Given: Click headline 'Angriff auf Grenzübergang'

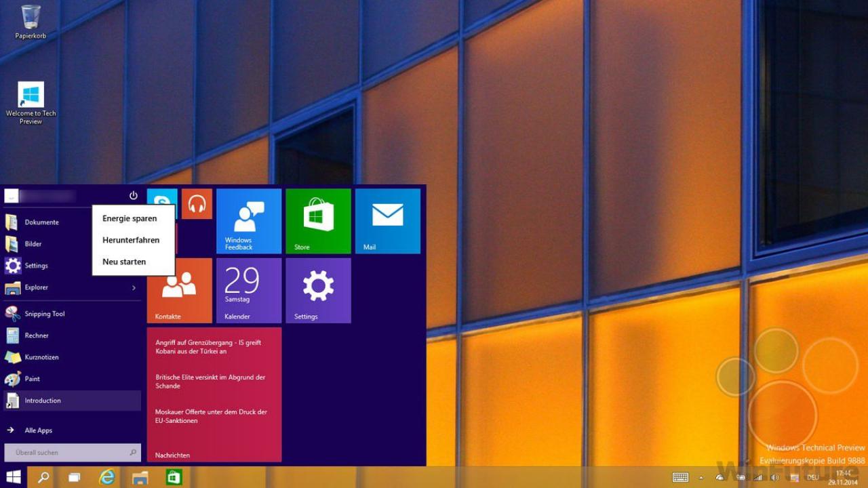Looking at the screenshot, I should [208, 347].
